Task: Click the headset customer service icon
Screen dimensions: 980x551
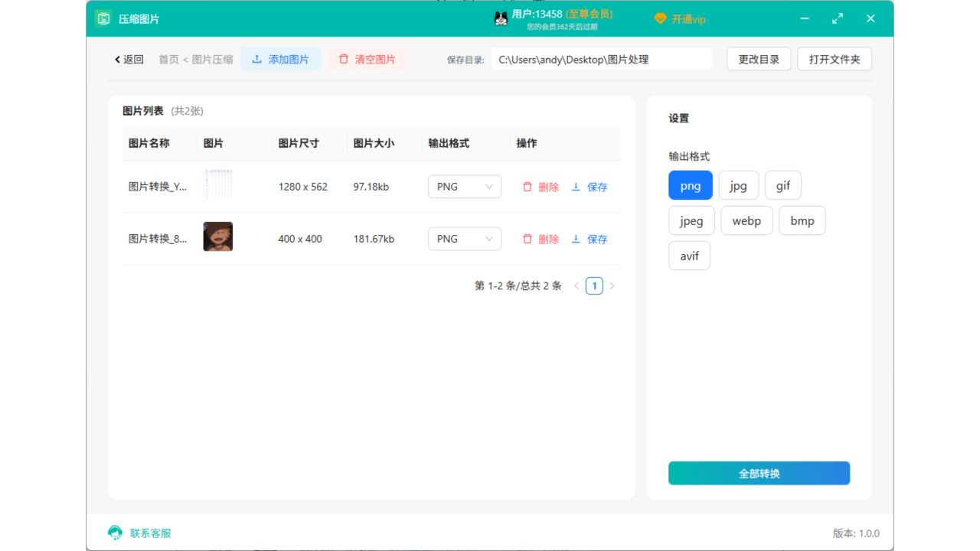Action: pyautogui.click(x=114, y=533)
